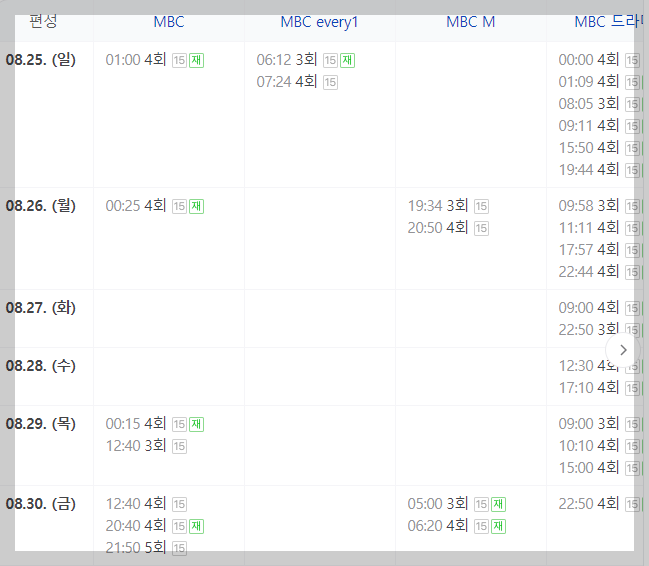Viewport: 649px width, 566px height.
Task: Open the MBC M channel link
Action: point(471,22)
